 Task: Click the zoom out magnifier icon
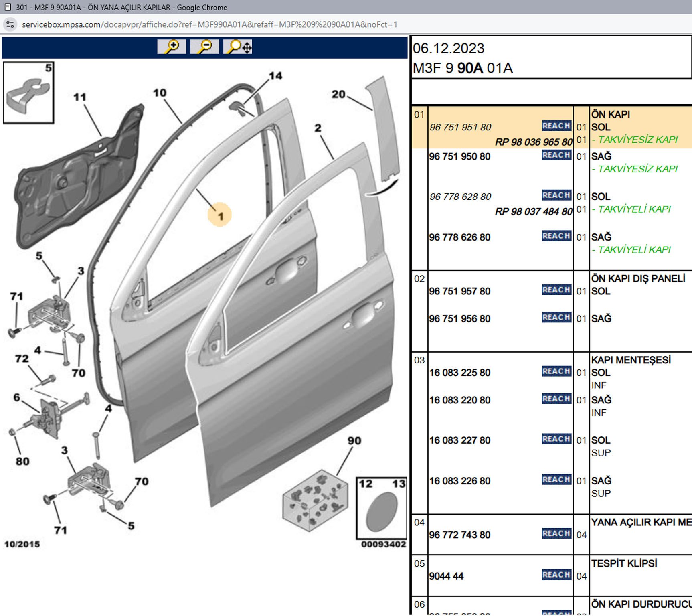coord(204,47)
